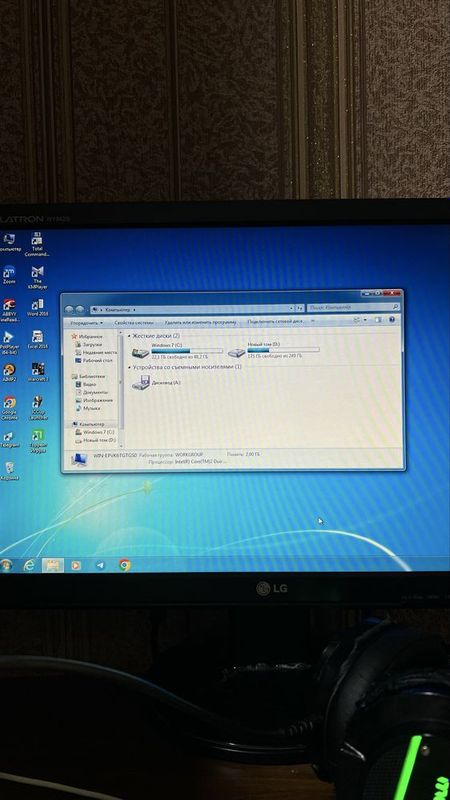The image size is (450, 800).
Task: Click the navigation pane vertical scrollbar
Action: [x=121, y=388]
